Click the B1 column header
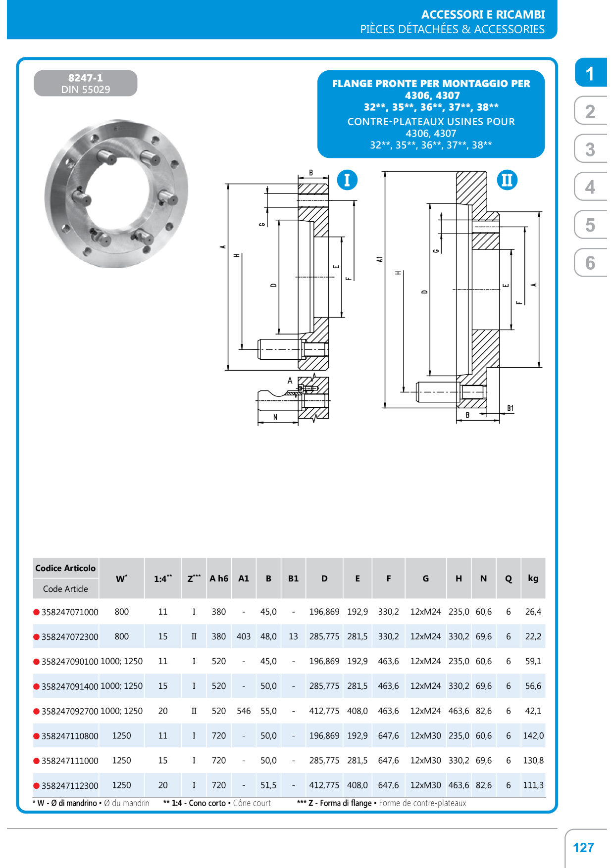The image size is (614, 868). (x=293, y=579)
